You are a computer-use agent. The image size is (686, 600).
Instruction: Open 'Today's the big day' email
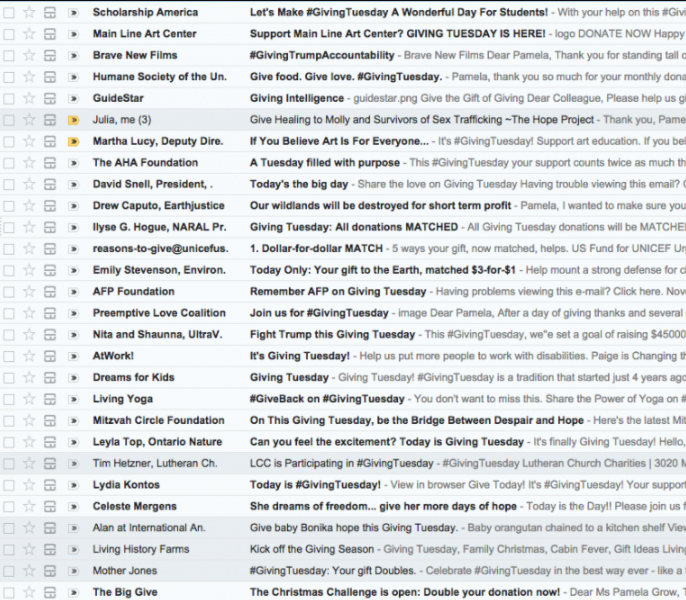299,184
